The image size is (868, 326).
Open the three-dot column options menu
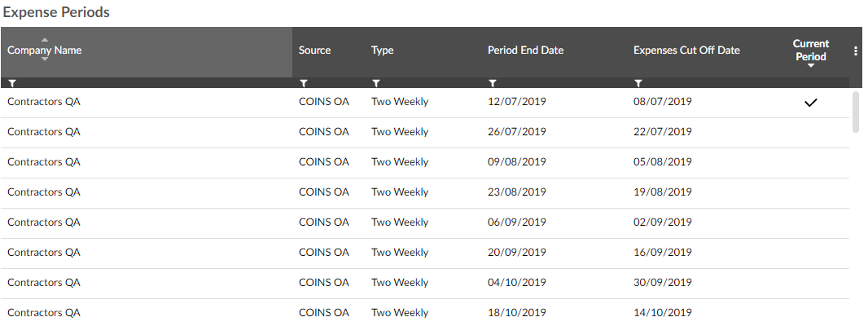point(856,51)
